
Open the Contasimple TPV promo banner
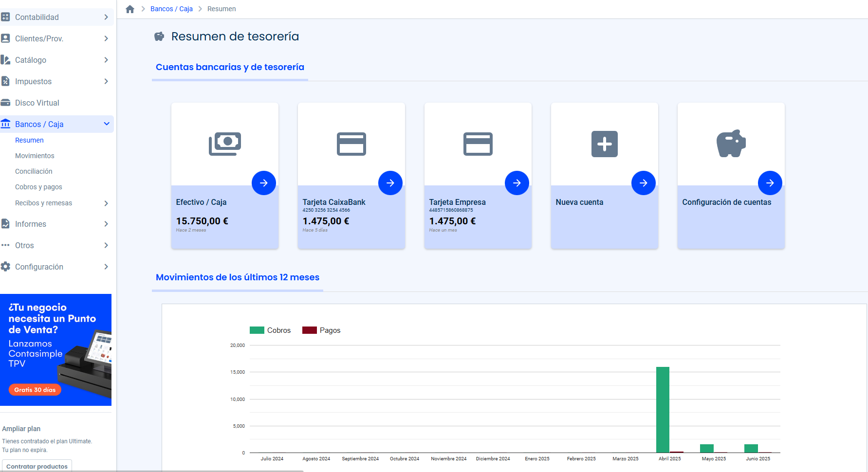55,350
